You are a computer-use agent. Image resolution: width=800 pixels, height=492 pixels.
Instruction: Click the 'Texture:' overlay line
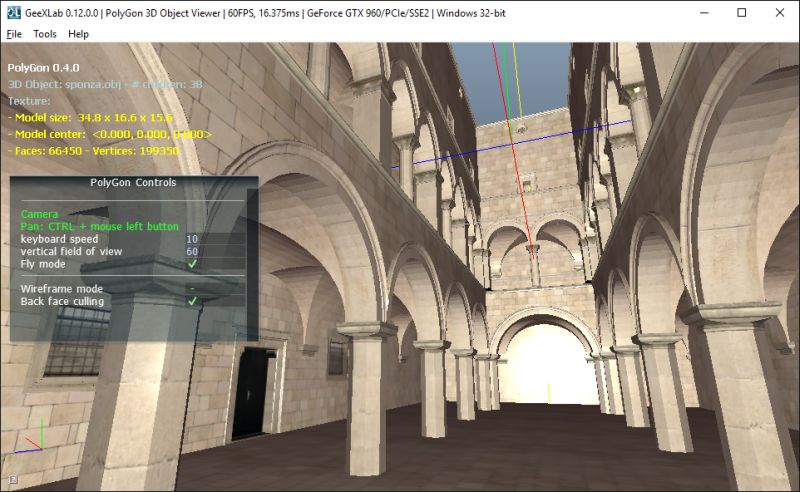tap(29, 101)
